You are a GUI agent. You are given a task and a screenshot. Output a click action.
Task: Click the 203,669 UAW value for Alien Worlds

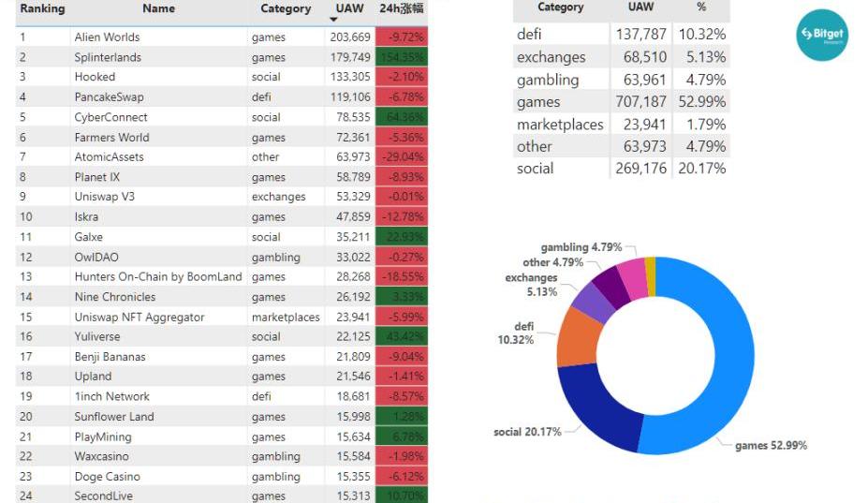click(x=350, y=37)
